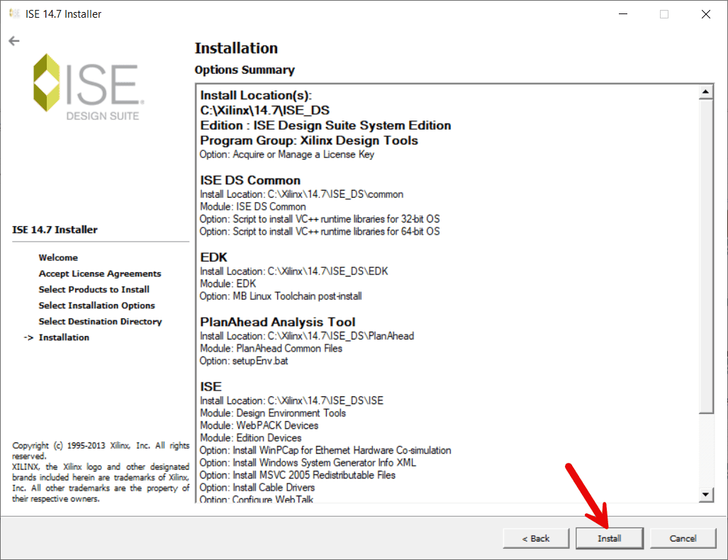728x560 pixels.
Task: Click the Install button
Action: coord(609,538)
